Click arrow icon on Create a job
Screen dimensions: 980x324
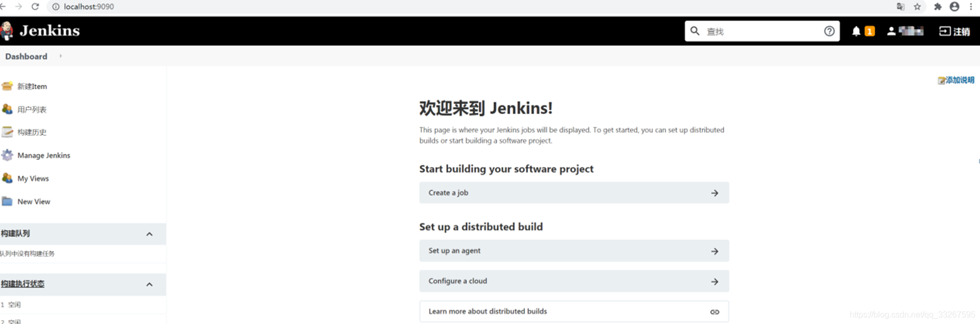coord(715,193)
